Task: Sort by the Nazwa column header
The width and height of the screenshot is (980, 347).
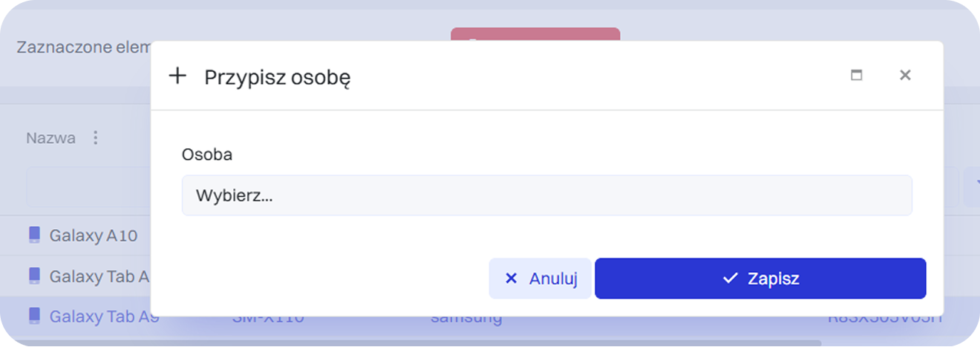Action: (x=50, y=138)
